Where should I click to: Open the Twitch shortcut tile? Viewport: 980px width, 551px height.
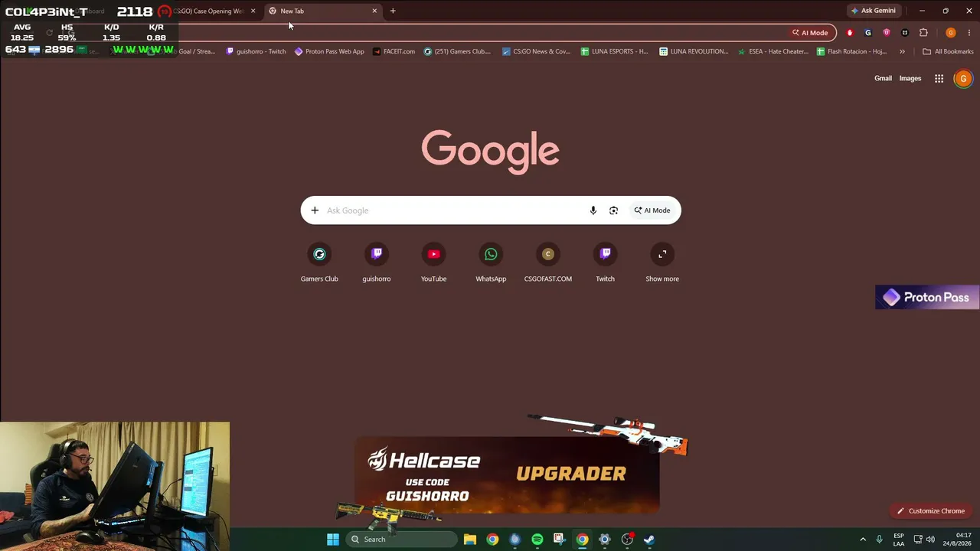point(605,262)
